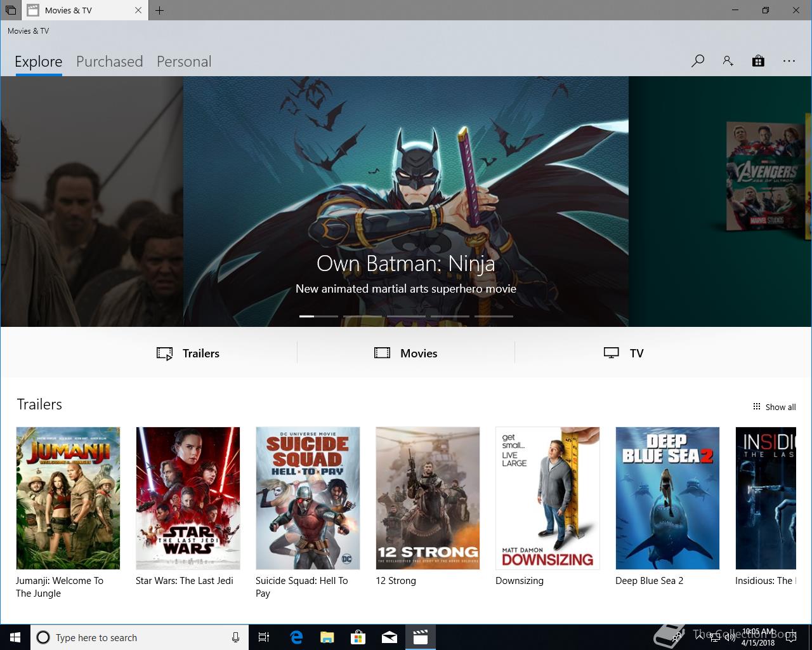
Task: Open File Explorer from the taskbar
Action: (327, 637)
